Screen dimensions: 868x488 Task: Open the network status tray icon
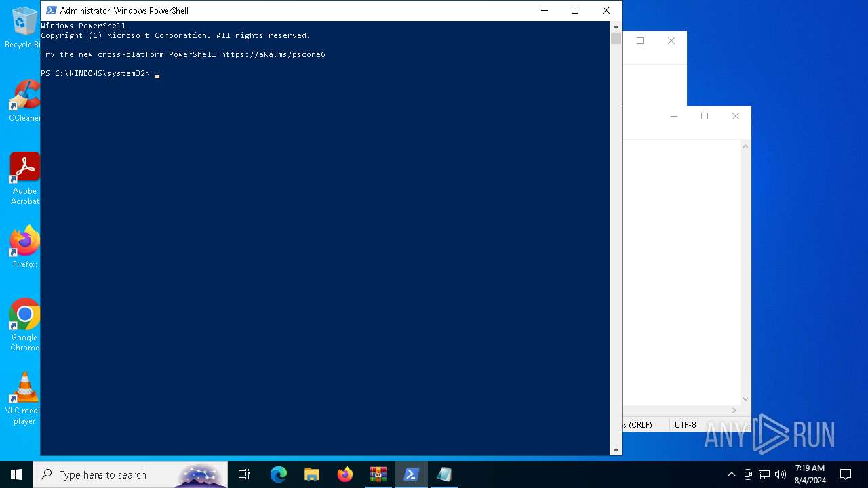764,474
